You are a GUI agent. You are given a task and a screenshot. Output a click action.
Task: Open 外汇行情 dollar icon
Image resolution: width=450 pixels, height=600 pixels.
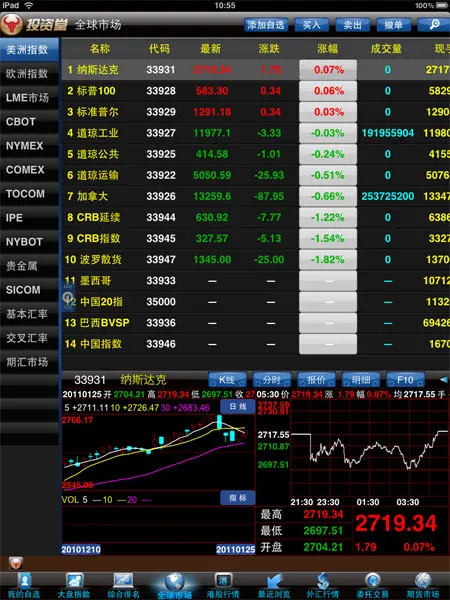point(323,586)
